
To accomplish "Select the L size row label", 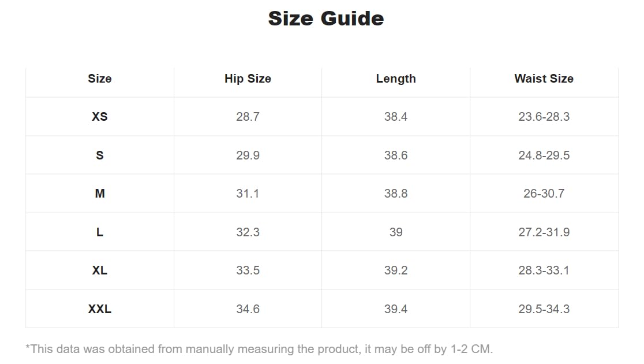I will pos(100,232).
